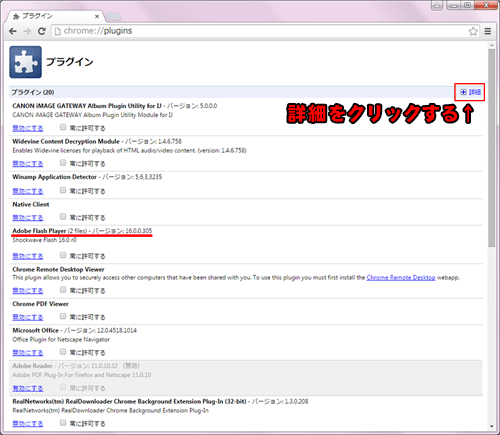
Task: Click the page scrollbar down arrow
Action: click(x=492, y=427)
